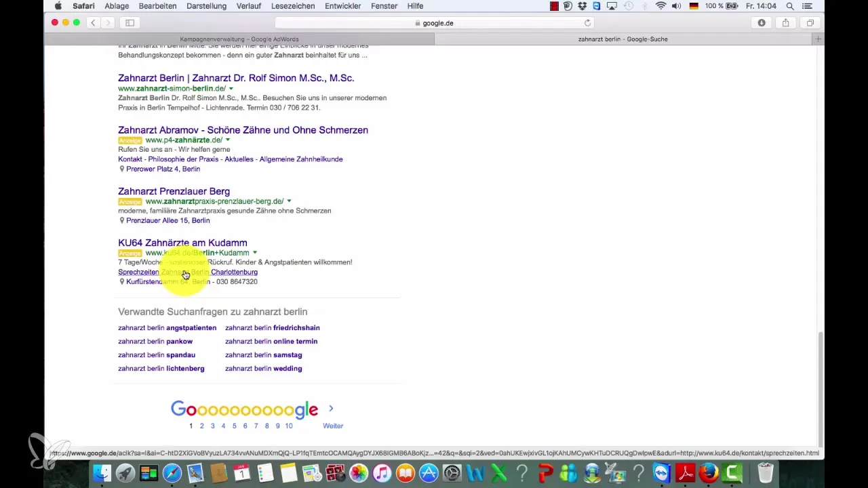The width and height of the screenshot is (868, 488).
Task: Open the Darstellung menu
Action: click(205, 6)
